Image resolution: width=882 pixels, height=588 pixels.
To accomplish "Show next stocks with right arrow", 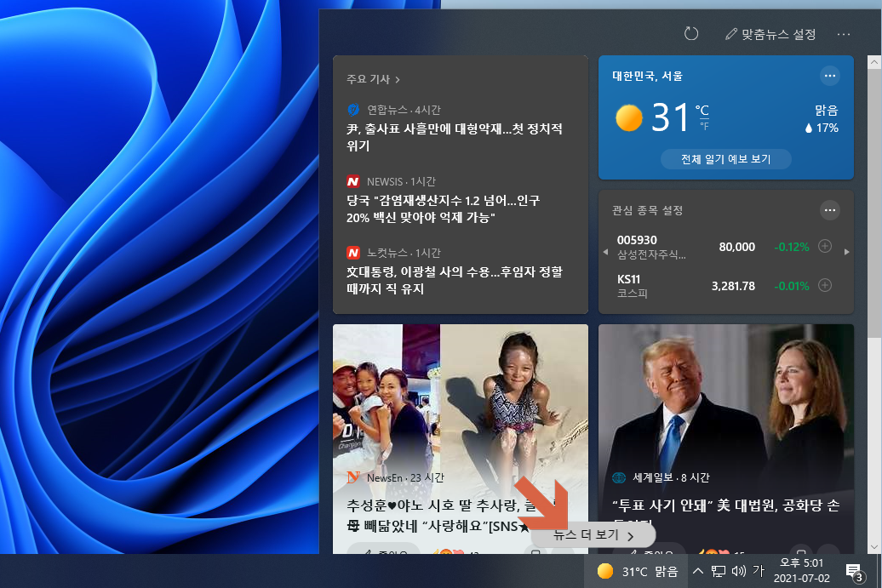I will [846, 252].
